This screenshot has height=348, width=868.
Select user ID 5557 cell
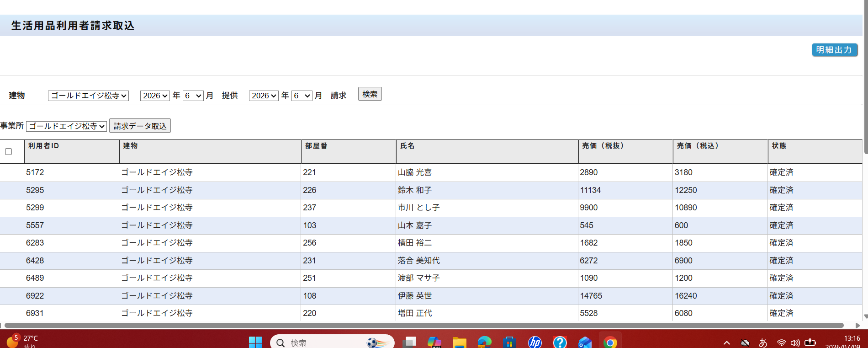click(72, 225)
